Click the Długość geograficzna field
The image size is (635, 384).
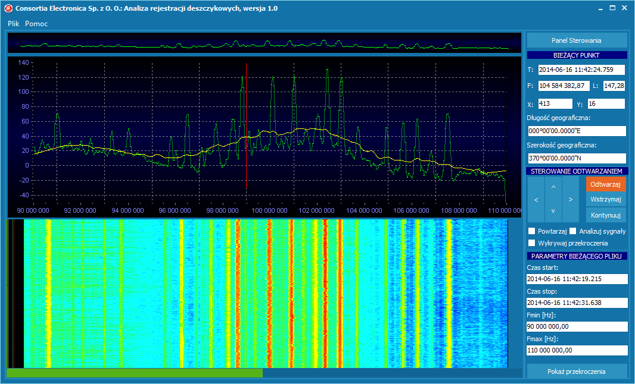[576, 131]
